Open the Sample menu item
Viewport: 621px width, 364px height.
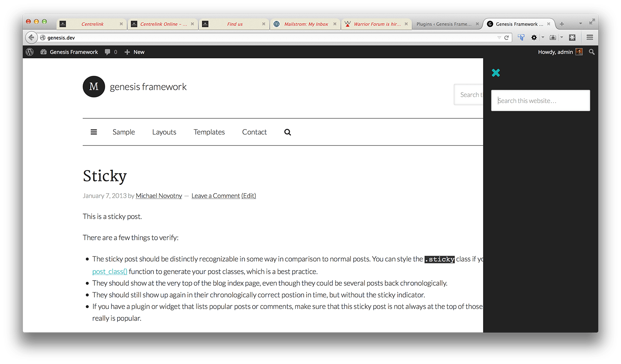point(124,132)
